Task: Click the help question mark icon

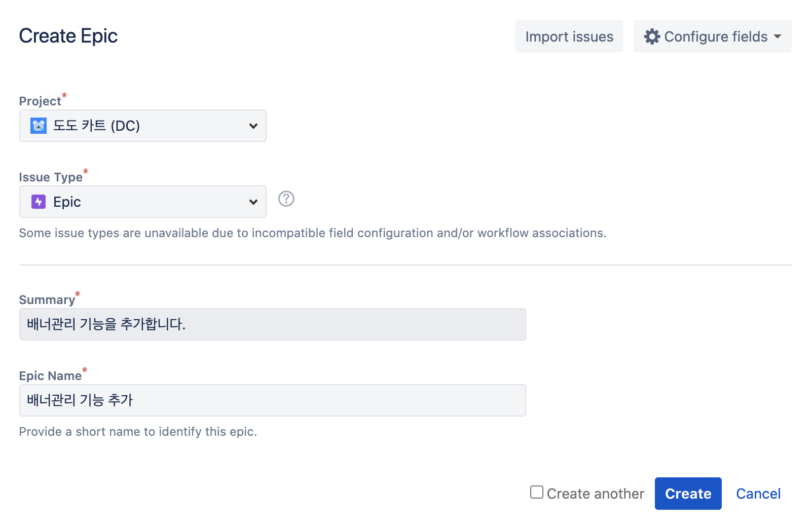Action: [286, 199]
